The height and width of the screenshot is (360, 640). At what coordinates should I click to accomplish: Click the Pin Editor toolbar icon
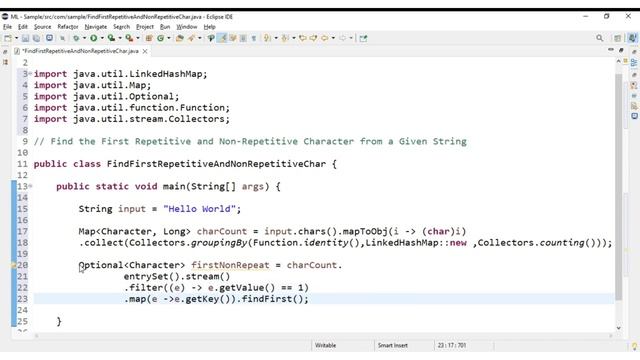click(x=363, y=38)
